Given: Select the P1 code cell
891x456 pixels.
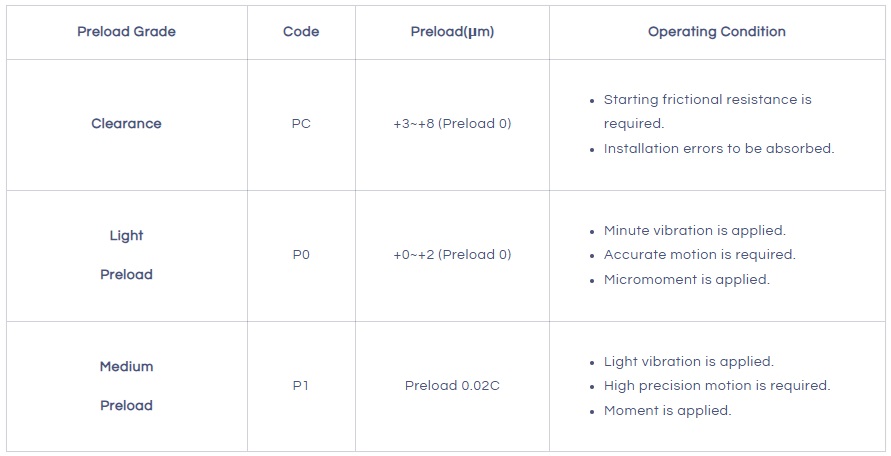Looking at the screenshot, I should coord(301,386).
